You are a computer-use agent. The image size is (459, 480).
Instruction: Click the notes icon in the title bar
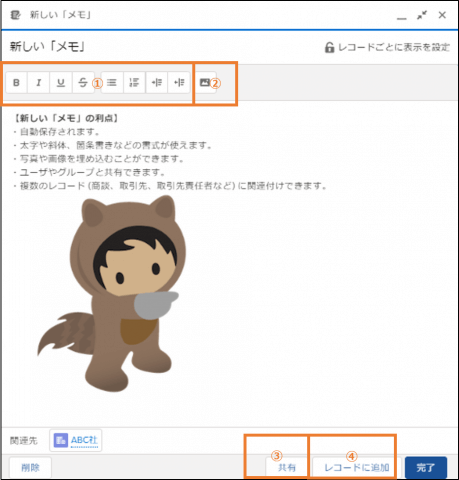point(15,15)
